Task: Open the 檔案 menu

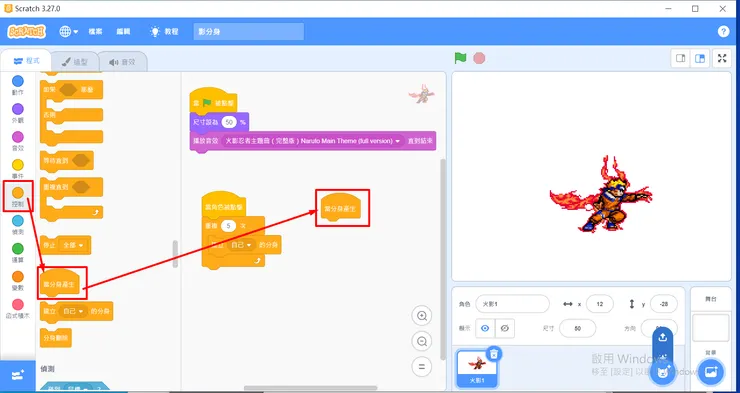Action: point(95,32)
